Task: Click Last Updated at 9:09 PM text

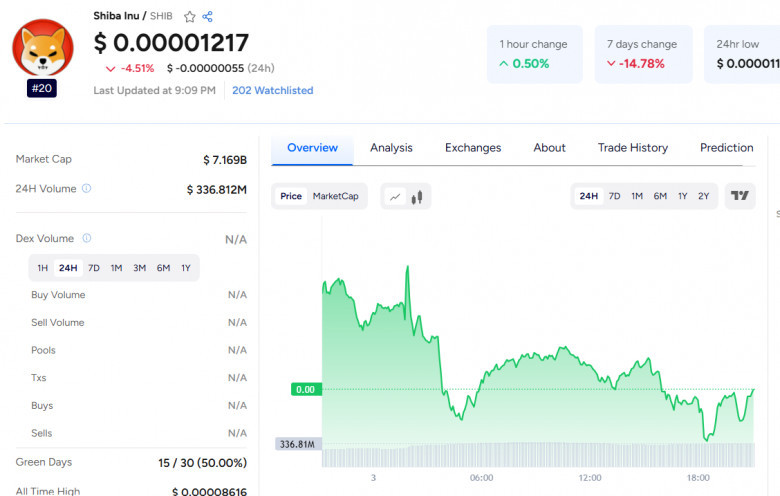Action: click(155, 91)
